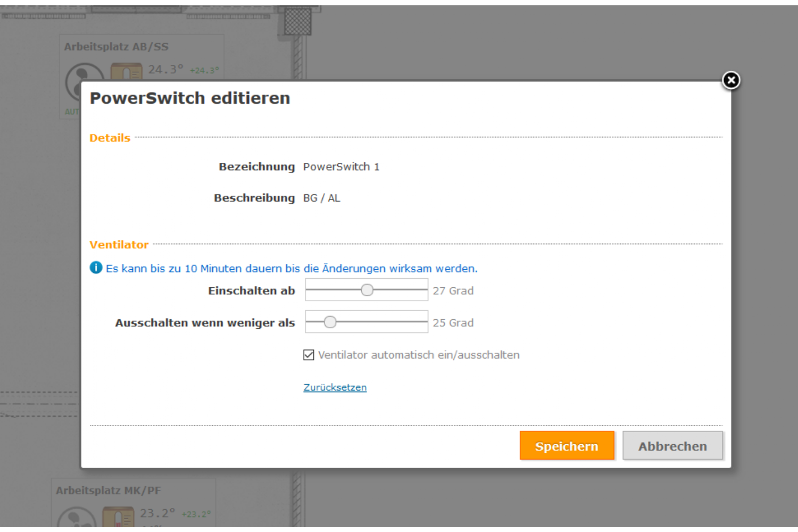
Task: Cancel with the Abbrechen button
Action: pyautogui.click(x=672, y=446)
